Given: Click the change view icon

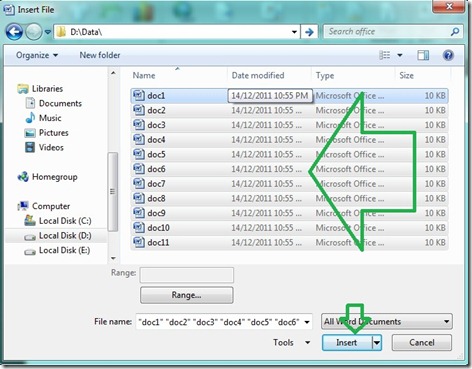Looking at the screenshot, I should pyautogui.click(x=385, y=55).
